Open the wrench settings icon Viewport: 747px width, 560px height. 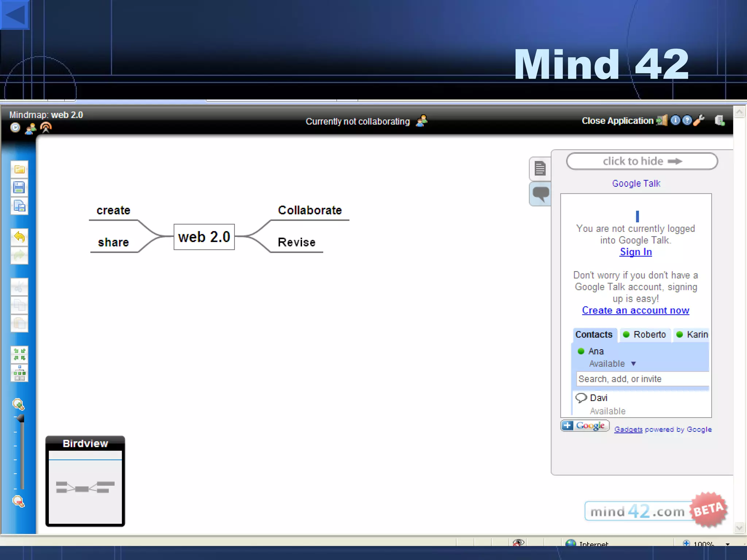(x=699, y=120)
